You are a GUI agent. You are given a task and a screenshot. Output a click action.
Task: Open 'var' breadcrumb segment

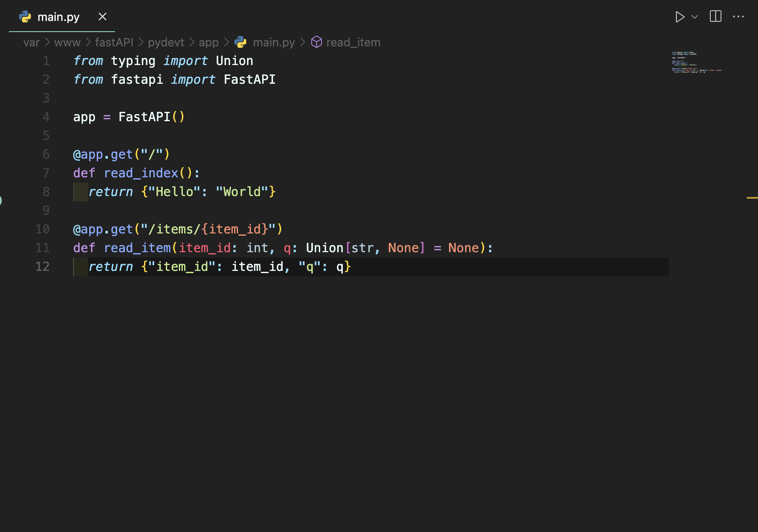(31, 42)
